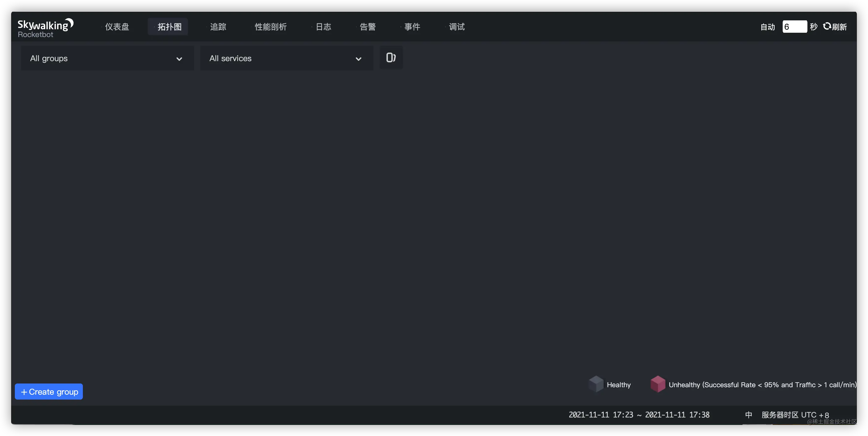Switch language with the 中 button
Screen dimensions: 868x436
[748, 415]
